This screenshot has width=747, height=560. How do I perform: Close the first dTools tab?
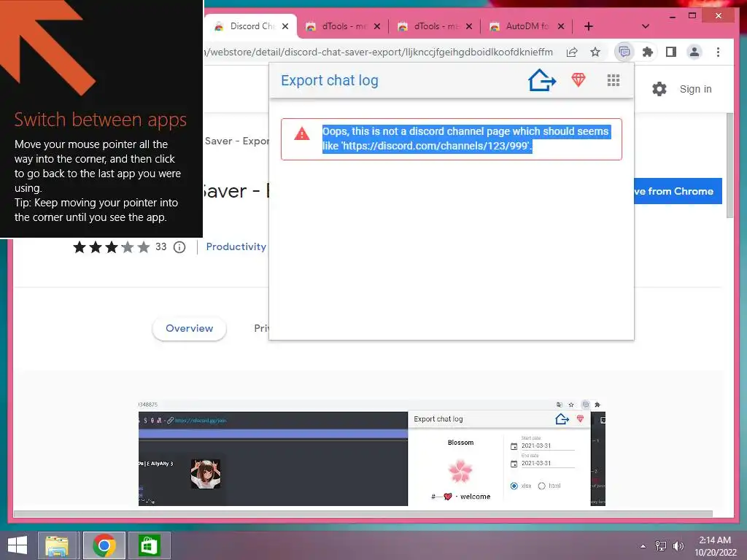(377, 26)
